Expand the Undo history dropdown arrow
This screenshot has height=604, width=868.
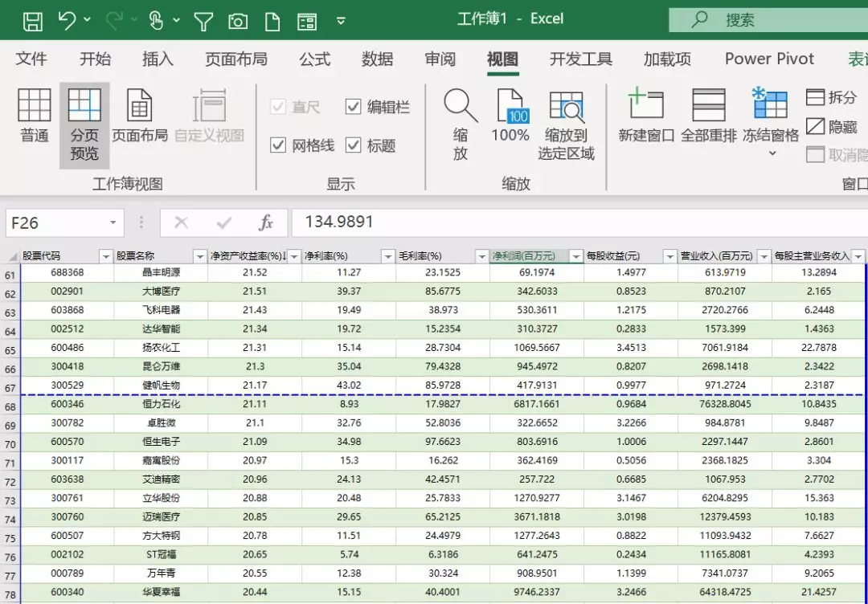(88, 20)
